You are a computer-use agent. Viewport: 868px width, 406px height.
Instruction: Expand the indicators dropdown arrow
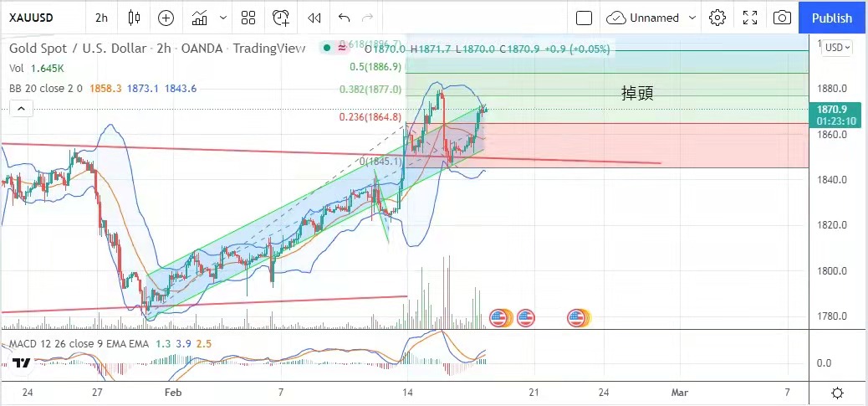(x=222, y=18)
